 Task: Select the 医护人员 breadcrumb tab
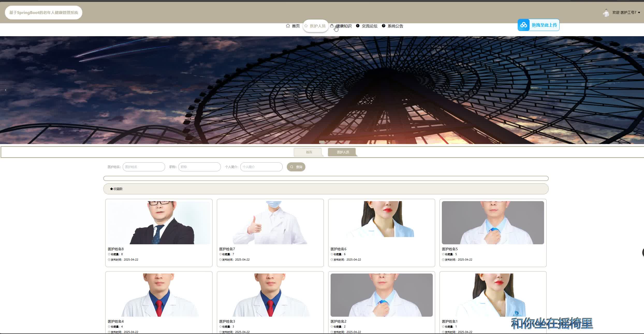(343, 152)
